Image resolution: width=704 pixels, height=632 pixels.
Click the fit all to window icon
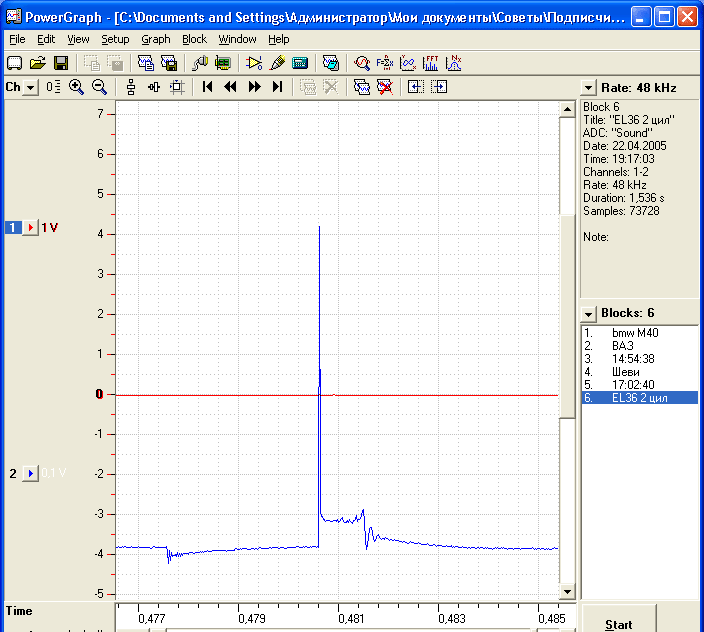point(177,87)
